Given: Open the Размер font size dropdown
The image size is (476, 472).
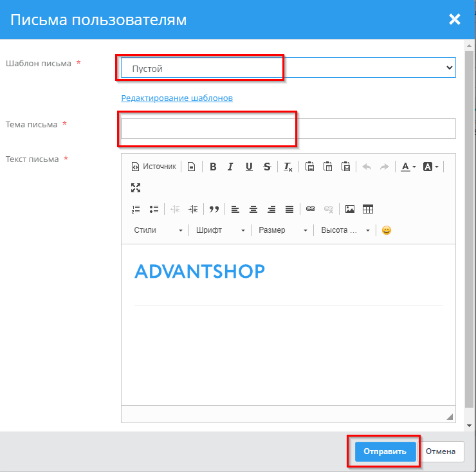Looking at the screenshot, I should 282,230.
